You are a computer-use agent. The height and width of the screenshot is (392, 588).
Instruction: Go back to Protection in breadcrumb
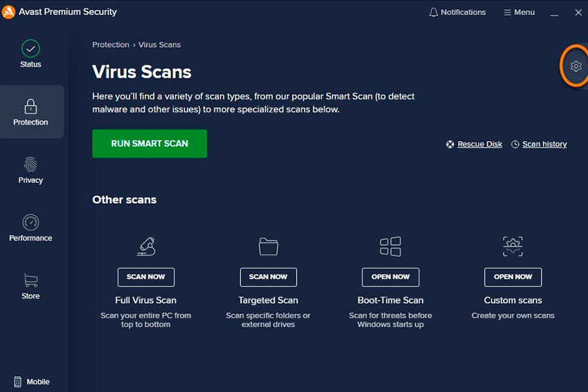[110, 44]
